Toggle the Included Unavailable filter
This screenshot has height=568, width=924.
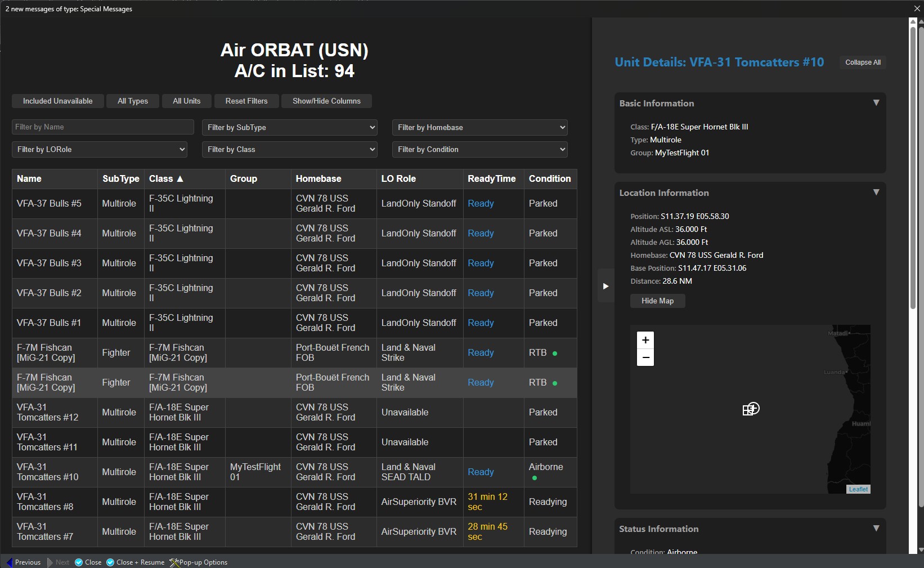coord(57,101)
